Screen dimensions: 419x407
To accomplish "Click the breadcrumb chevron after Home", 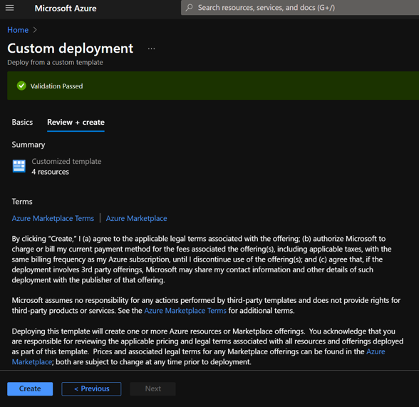I will click(35, 30).
